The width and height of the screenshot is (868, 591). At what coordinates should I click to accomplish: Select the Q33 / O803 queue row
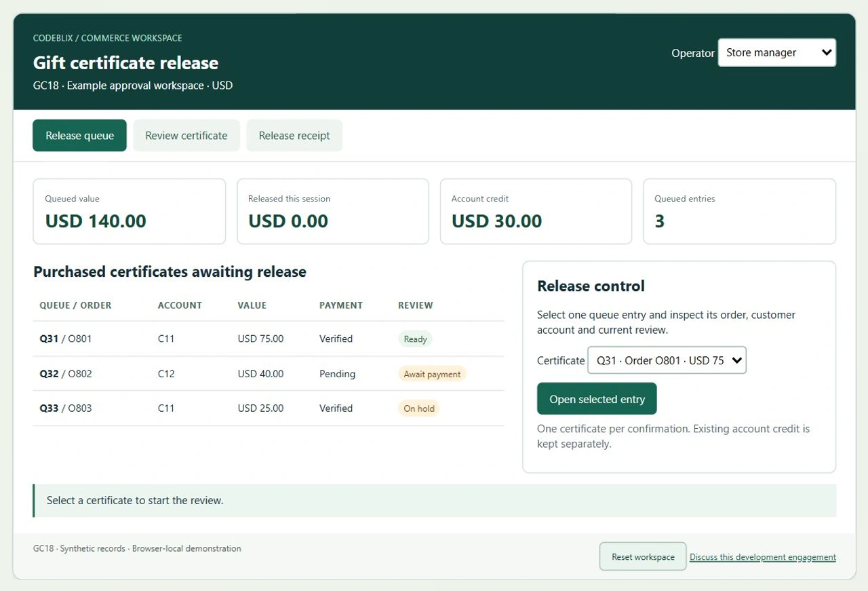pos(269,408)
